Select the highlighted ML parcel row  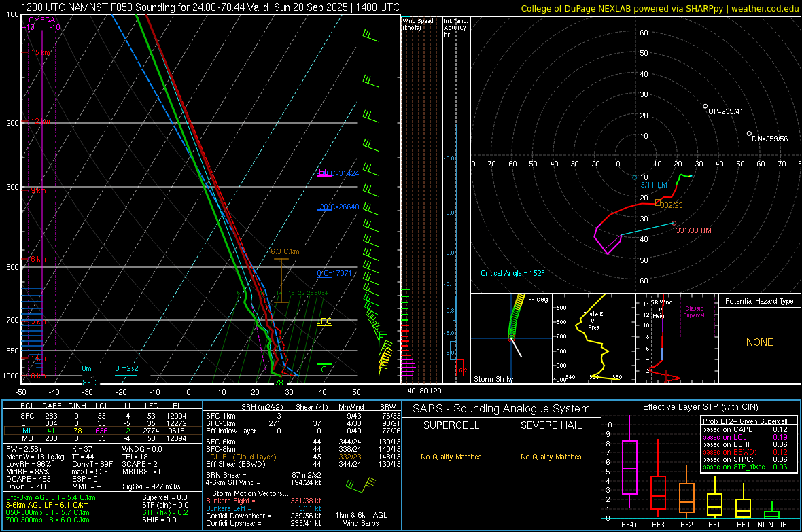click(103, 431)
